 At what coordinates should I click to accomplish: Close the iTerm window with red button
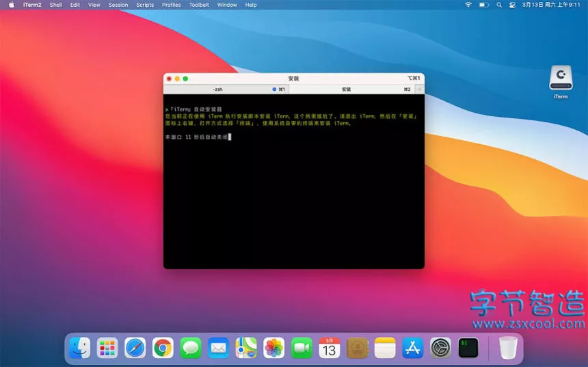coord(169,79)
